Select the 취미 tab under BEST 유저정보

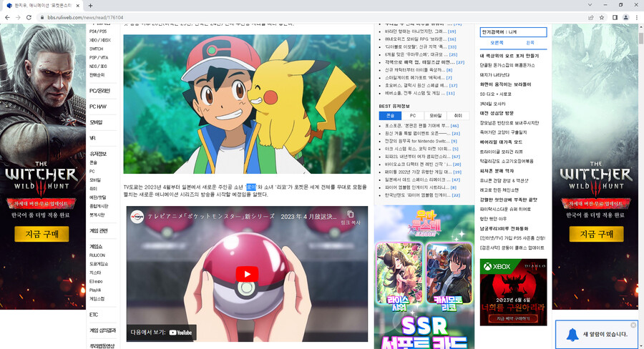point(459,116)
